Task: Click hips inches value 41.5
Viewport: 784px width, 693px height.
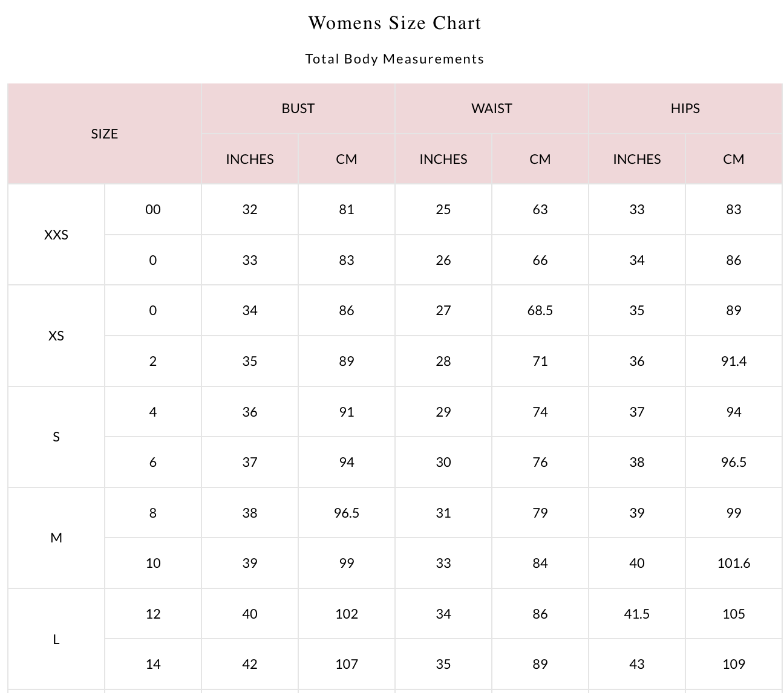Action: 637,614
